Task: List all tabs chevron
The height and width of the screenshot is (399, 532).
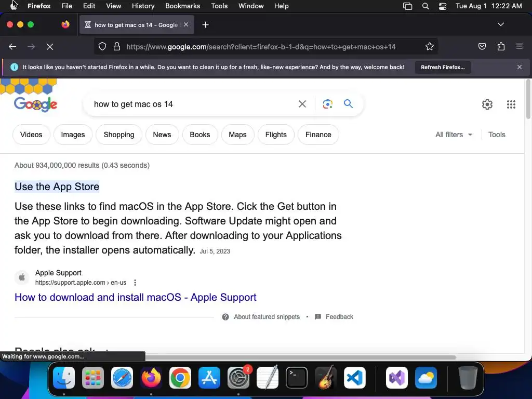Action: coord(500,24)
